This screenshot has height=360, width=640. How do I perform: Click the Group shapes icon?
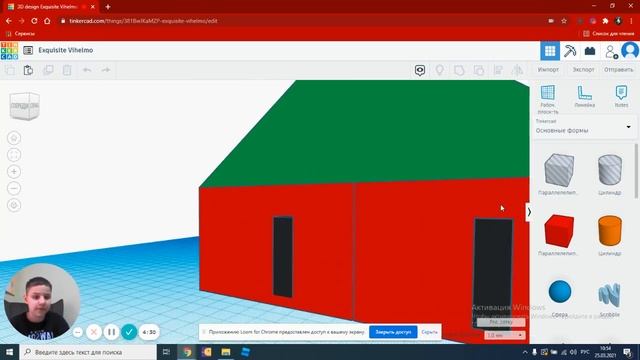pos(459,70)
